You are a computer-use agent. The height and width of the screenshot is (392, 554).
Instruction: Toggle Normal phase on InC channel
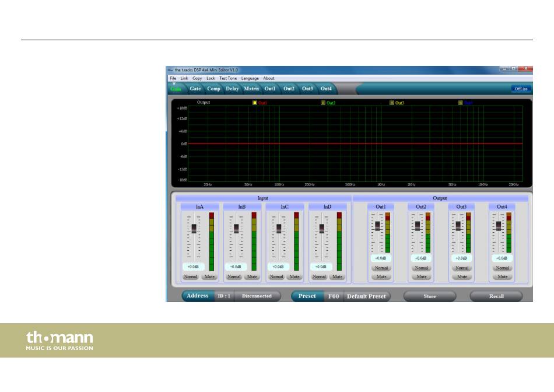coord(276,276)
